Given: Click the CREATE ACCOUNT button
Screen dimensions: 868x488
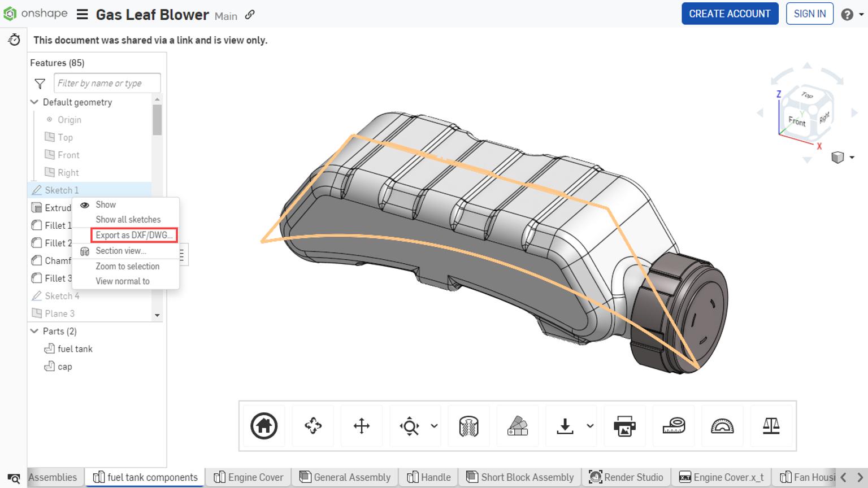Looking at the screenshot, I should coord(730,14).
